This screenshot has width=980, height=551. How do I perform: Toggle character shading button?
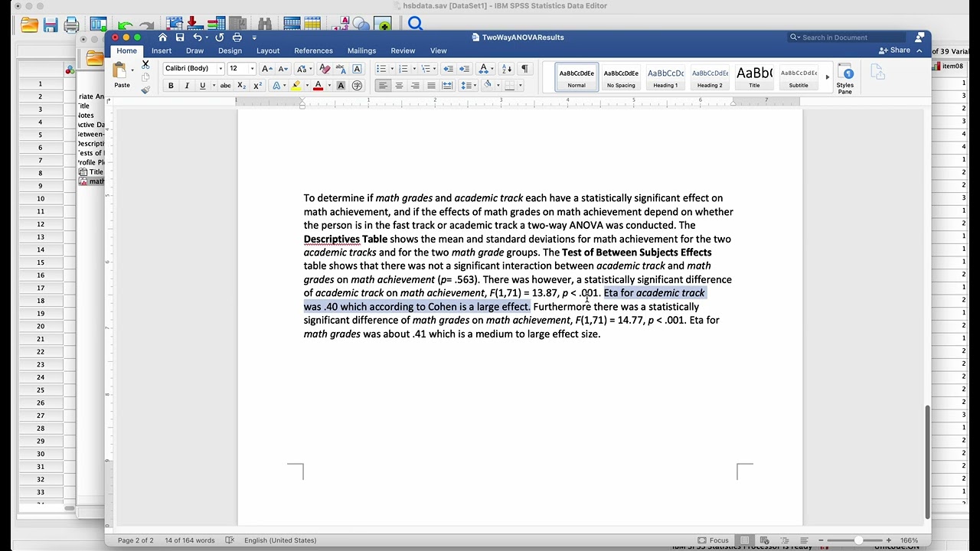(x=341, y=86)
